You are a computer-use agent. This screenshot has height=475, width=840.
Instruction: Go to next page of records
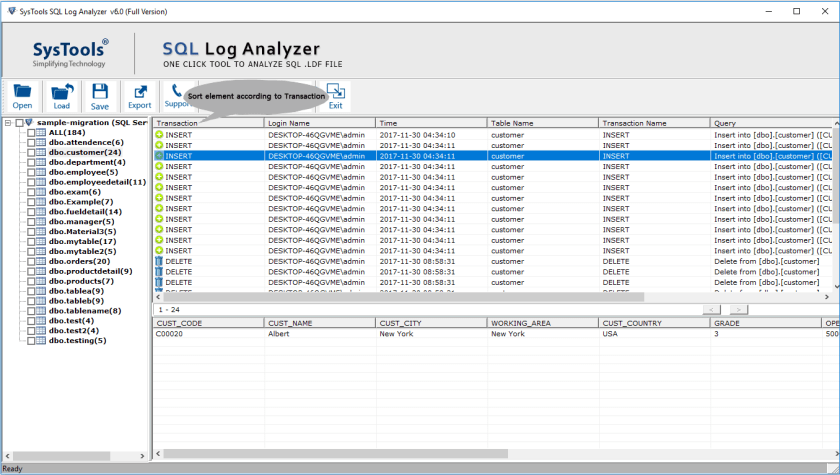738,310
